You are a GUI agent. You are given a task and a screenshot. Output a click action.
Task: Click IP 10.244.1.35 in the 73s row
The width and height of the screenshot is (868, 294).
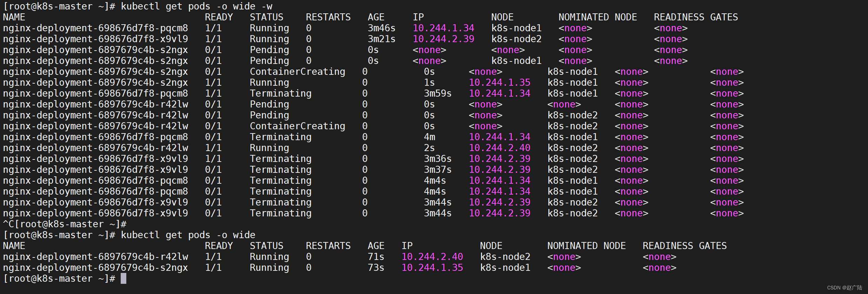coord(432,268)
